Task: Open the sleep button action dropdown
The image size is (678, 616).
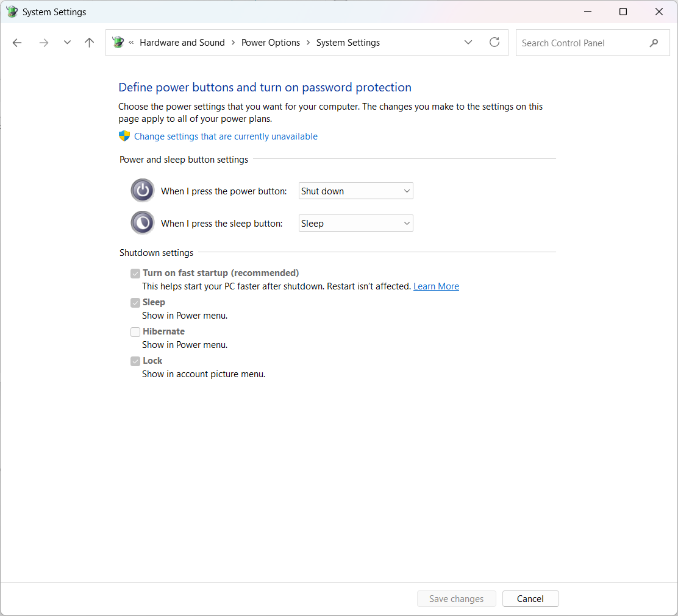Action: pyautogui.click(x=355, y=224)
